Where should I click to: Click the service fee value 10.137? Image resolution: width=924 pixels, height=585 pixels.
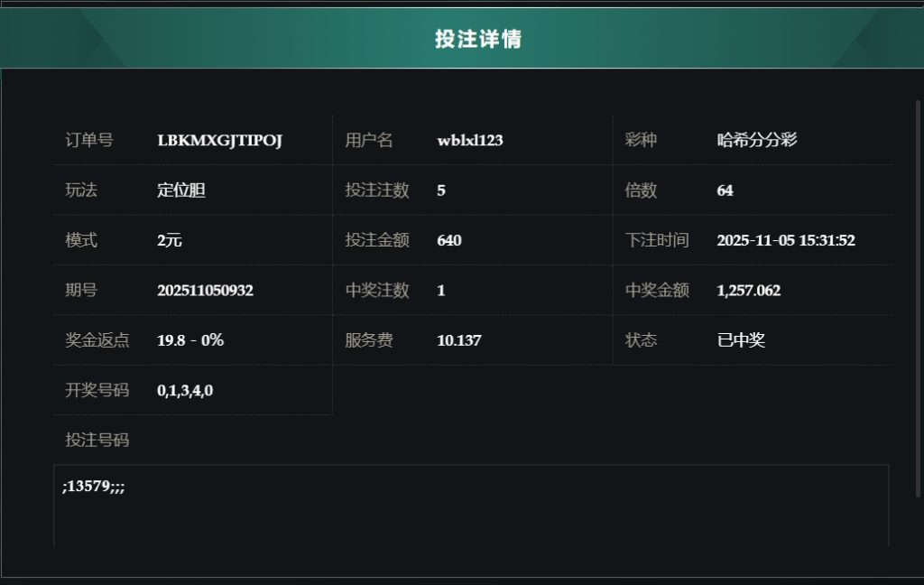458,340
